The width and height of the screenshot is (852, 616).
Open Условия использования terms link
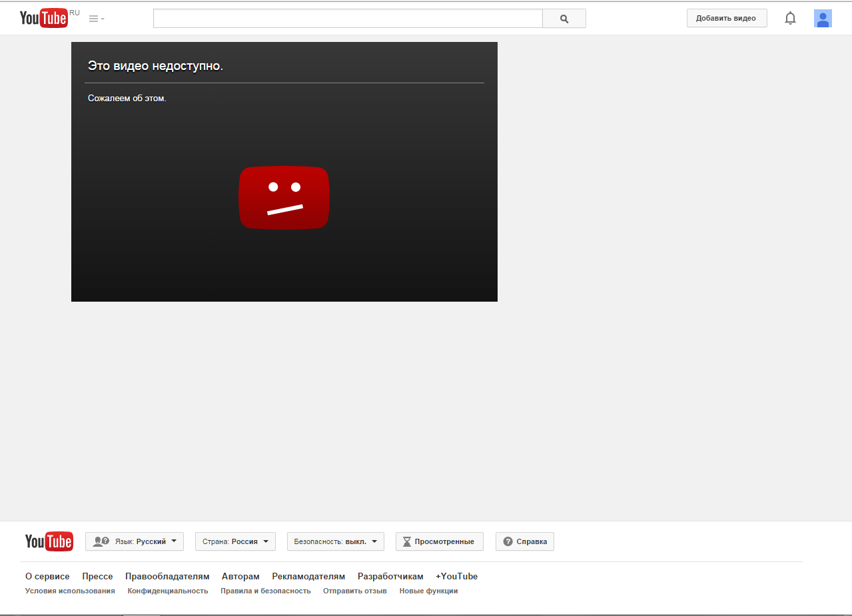pyautogui.click(x=70, y=591)
